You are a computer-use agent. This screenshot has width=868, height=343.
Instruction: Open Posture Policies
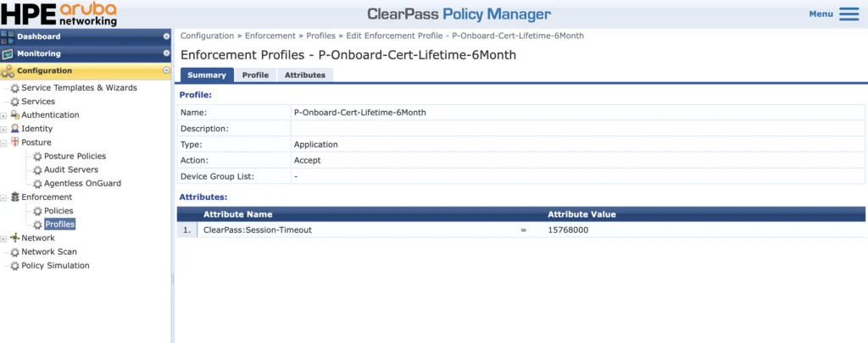[75, 156]
